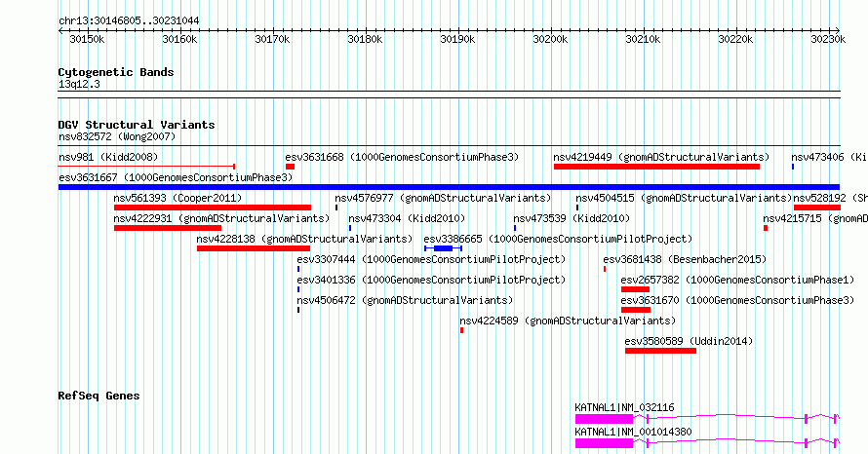Click KATNAL1|NM_032116 gene label
868x454 pixels.
pyautogui.click(x=624, y=407)
